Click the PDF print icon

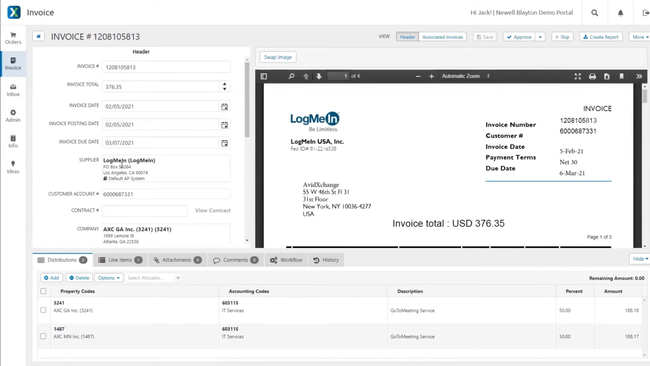(592, 76)
